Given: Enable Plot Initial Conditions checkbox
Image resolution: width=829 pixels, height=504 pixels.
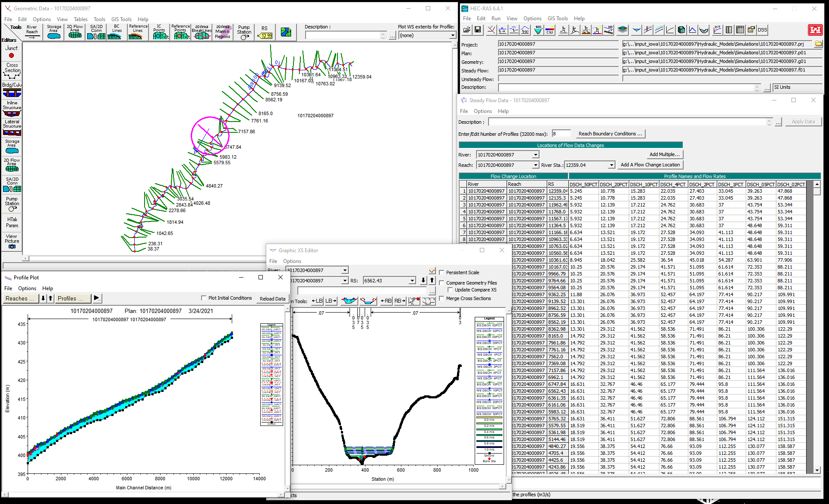Looking at the screenshot, I should pyautogui.click(x=204, y=298).
